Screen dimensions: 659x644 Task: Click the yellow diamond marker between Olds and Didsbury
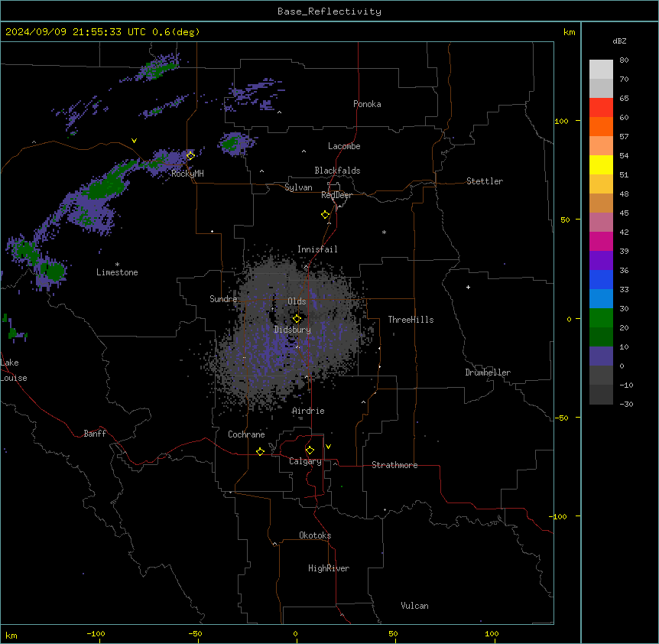(x=297, y=319)
